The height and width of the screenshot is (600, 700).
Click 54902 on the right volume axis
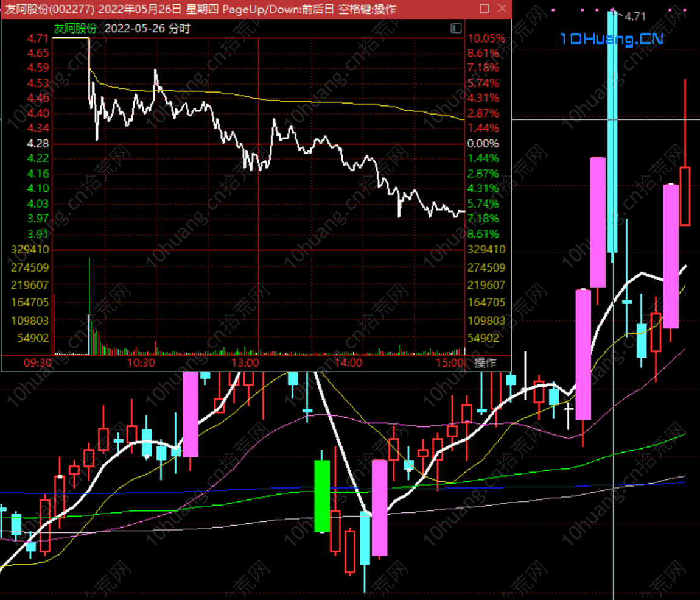[483, 338]
